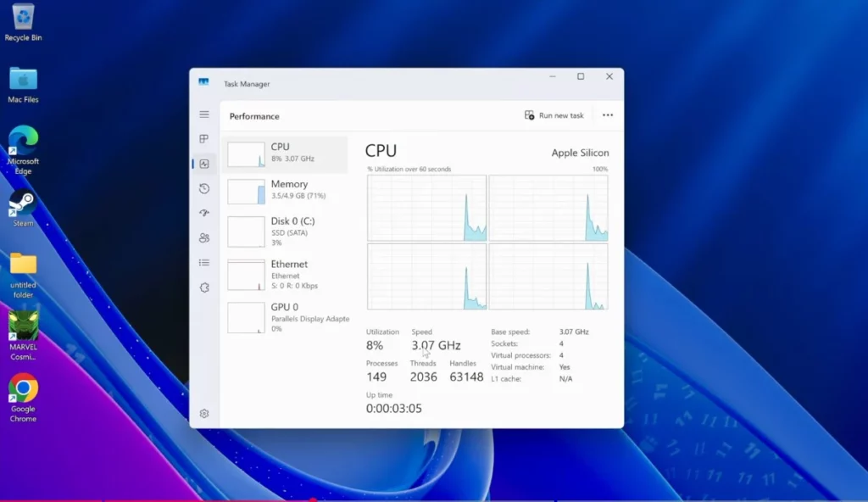This screenshot has height=502, width=868.
Task: Open the Details page icon
Action: [204, 263]
